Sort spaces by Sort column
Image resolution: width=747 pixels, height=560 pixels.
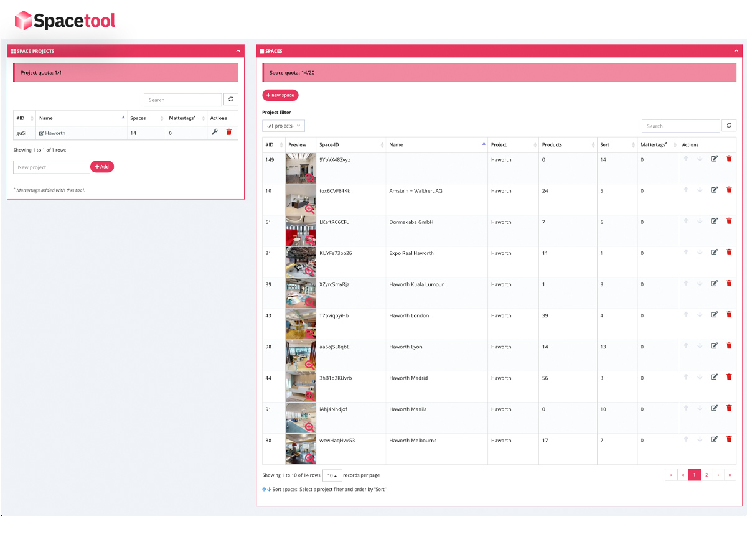pos(617,144)
